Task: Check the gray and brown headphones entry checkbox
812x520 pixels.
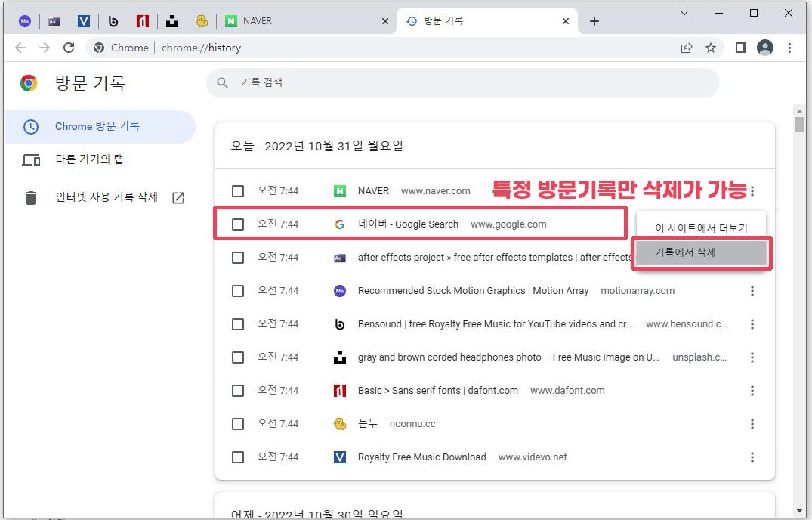Action: coord(238,357)
